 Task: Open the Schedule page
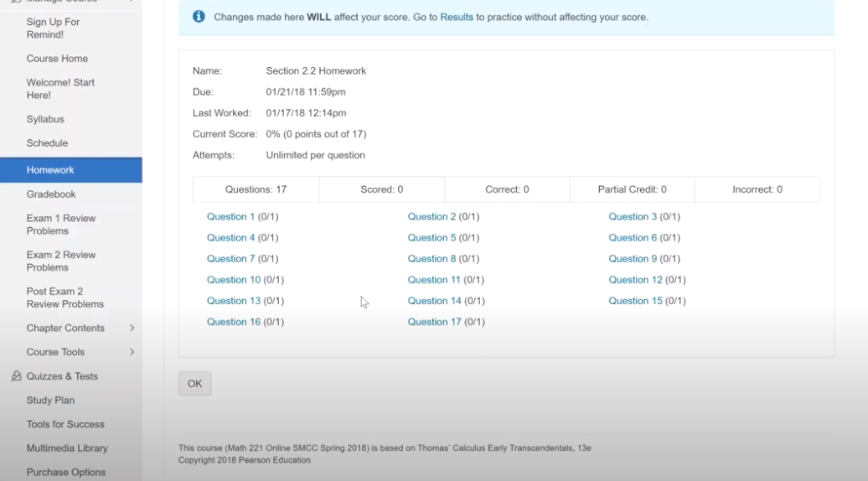tap(47, 143)
